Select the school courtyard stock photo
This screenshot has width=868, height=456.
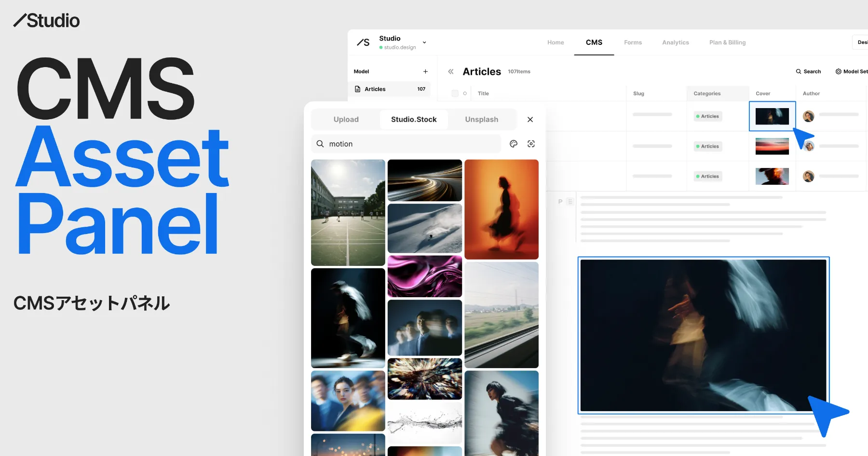[x=348, y=213]
